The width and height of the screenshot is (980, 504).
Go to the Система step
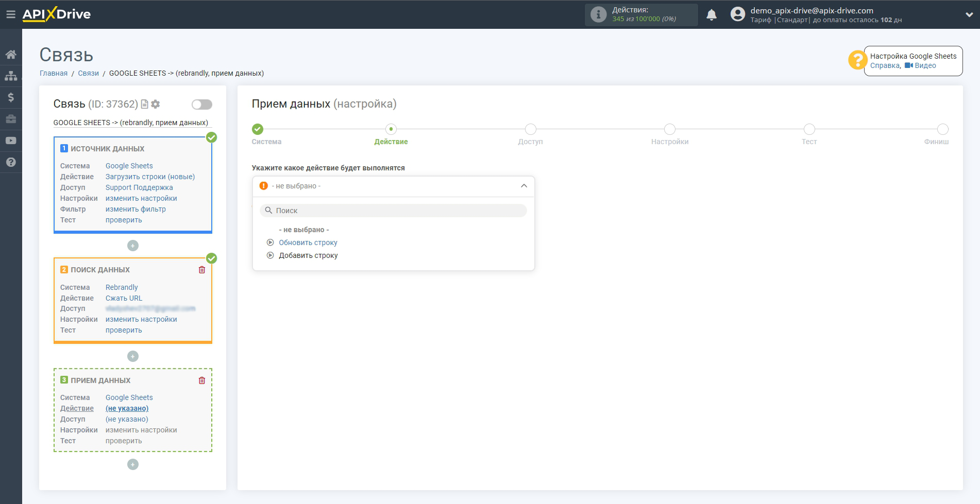point(258,129)
